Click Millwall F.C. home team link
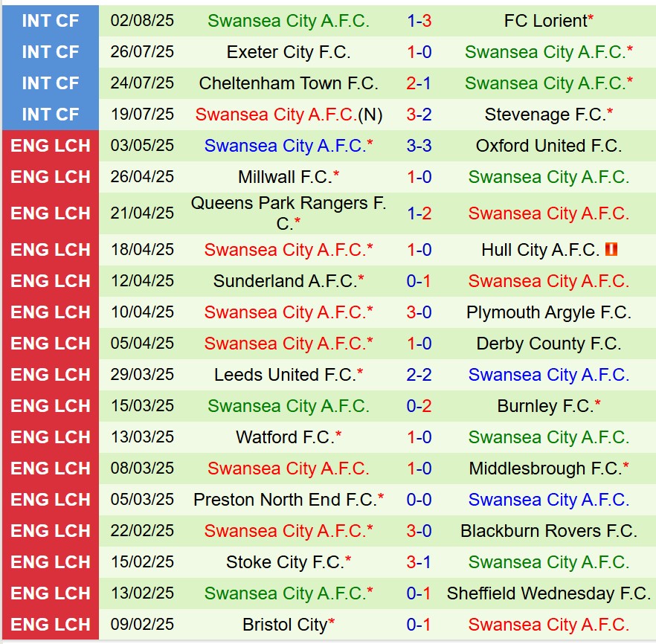The width and height of the screenshot is (656, 644). coord(285,177)
